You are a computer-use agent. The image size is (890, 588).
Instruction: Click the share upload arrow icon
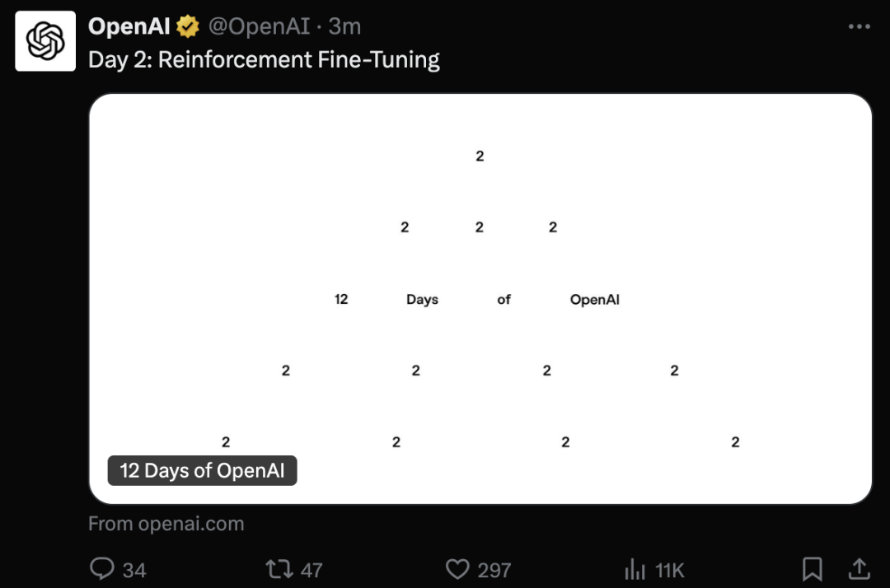[x=859, y=569]
